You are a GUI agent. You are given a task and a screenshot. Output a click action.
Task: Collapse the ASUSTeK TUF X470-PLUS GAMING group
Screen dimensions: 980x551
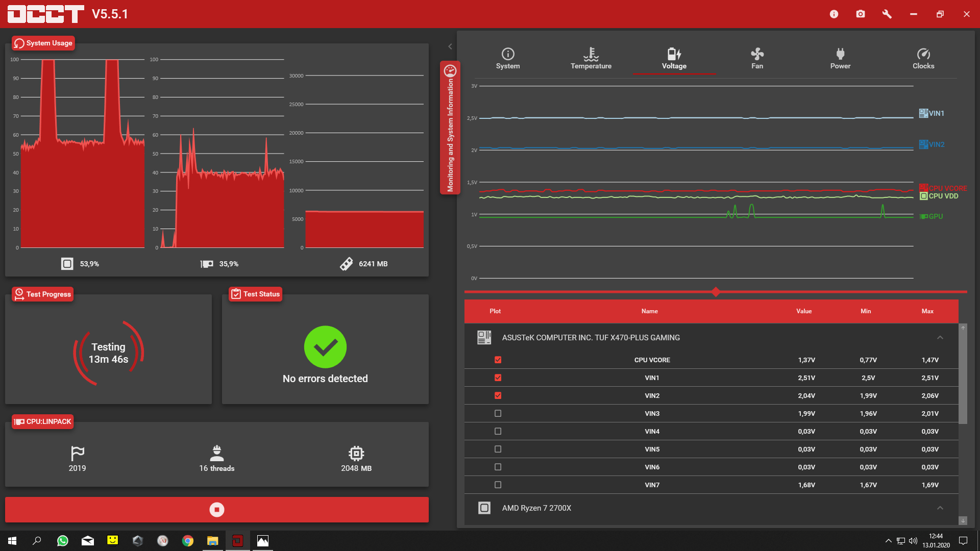coord(940,338)
